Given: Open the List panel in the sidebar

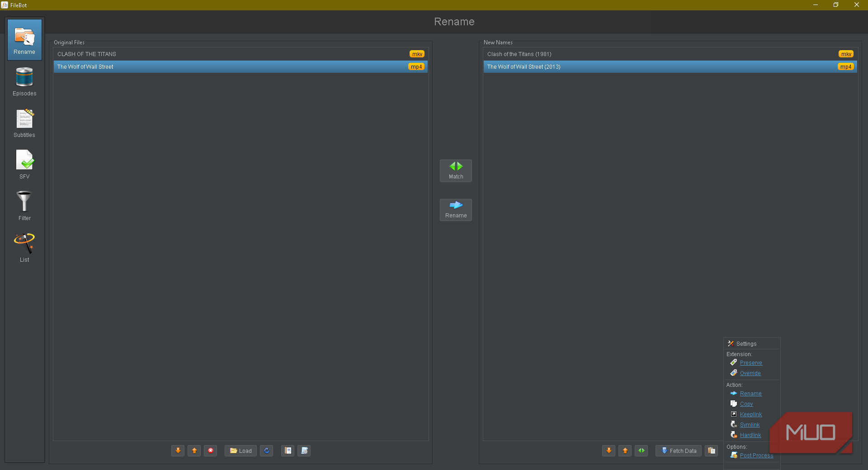Looking at the screenshot, I should point(24,248).
